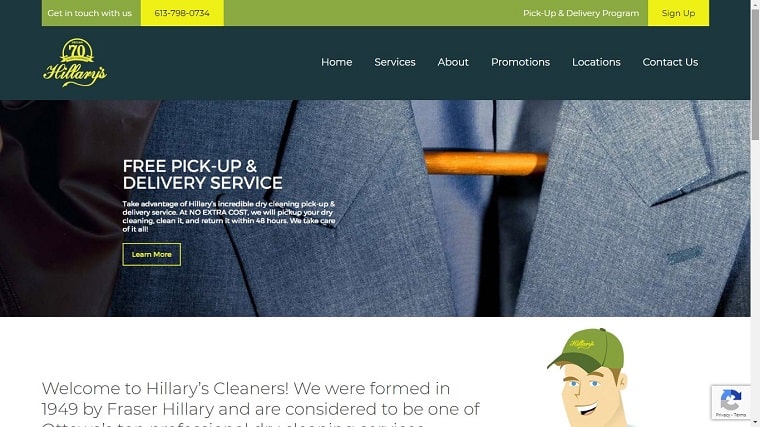Click the Hillary's 70 years logo

click(75, 63)
